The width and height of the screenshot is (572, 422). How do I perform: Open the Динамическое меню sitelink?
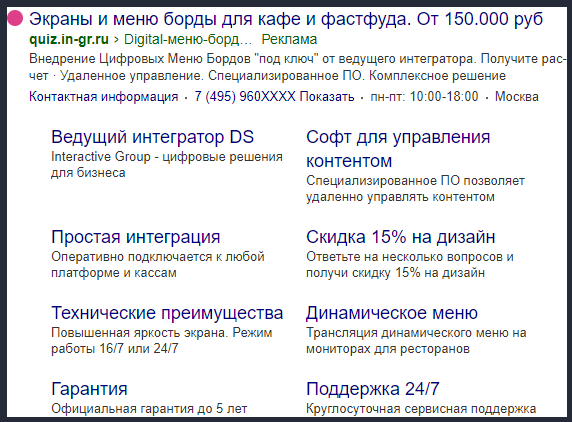coord(392,313)
